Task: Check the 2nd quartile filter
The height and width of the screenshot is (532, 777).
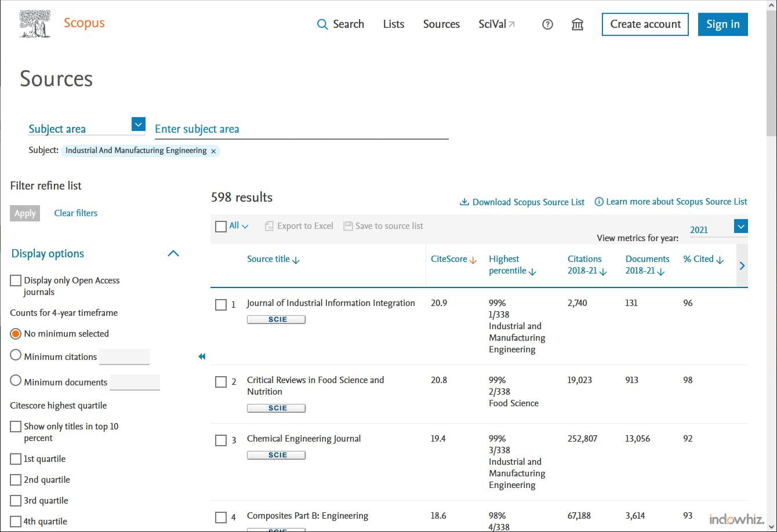Action: 16,480
